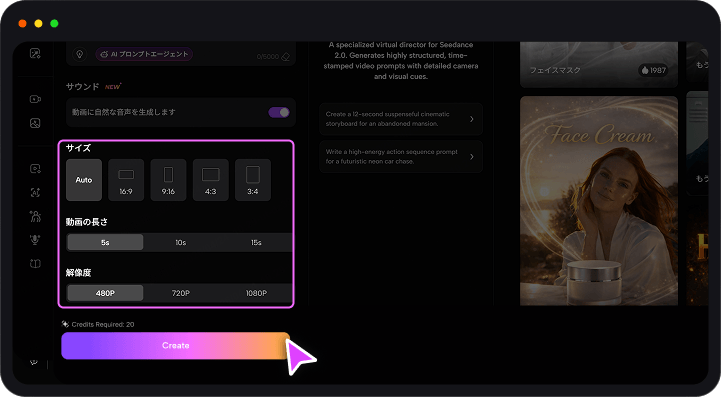
Task: Toggle the natural audio generation switch
Action: 279,112
